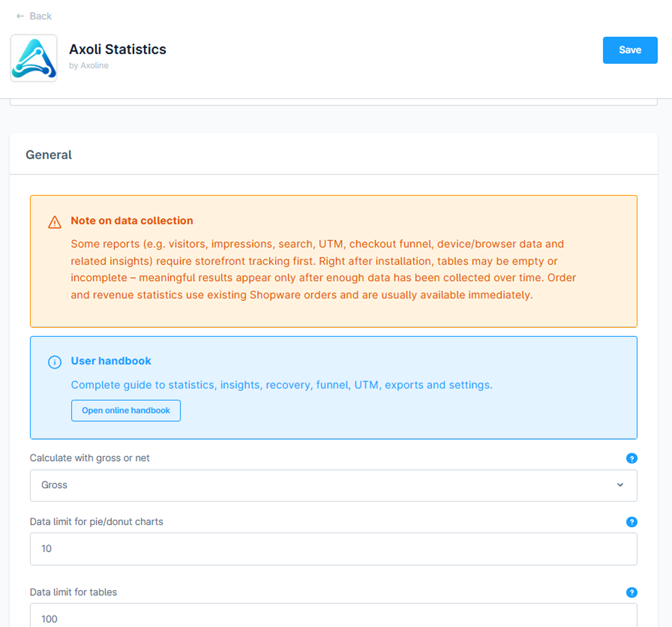Focus the pie/donut charts data limit field

(333, 549)
